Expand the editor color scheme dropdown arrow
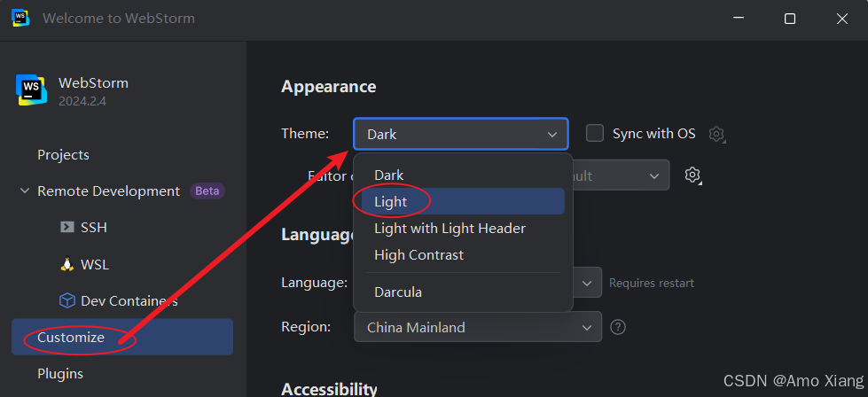868x397 pixels. tap(654, 175)
